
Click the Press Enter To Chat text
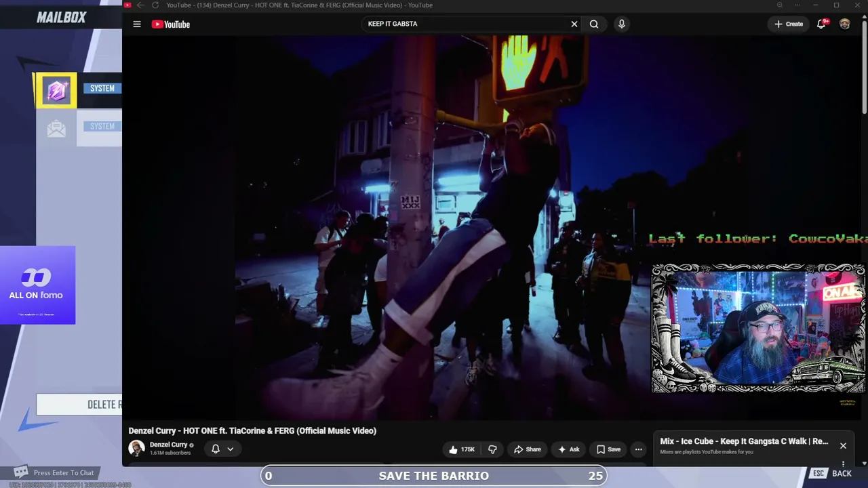pyautogui.click(x=64, y=472)
